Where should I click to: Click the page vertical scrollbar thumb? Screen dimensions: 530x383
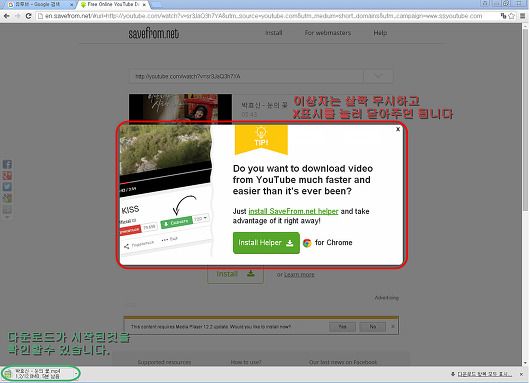click(525, 120)
